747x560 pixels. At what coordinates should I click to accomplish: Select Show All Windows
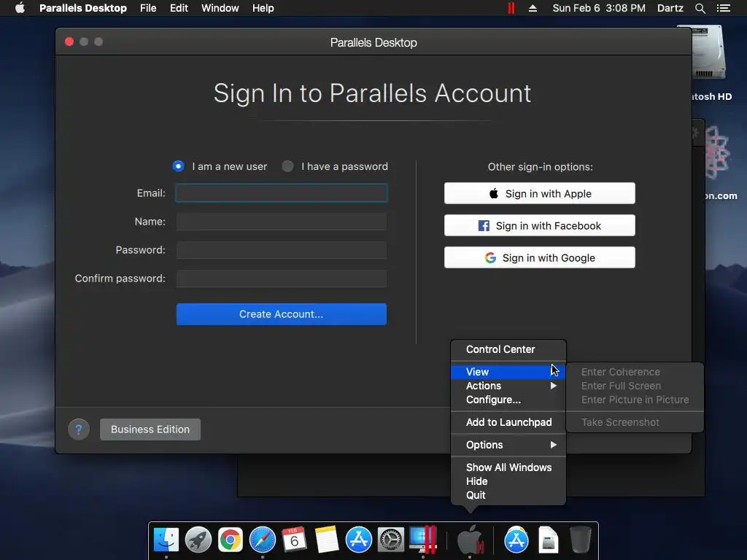pos(508,467)
